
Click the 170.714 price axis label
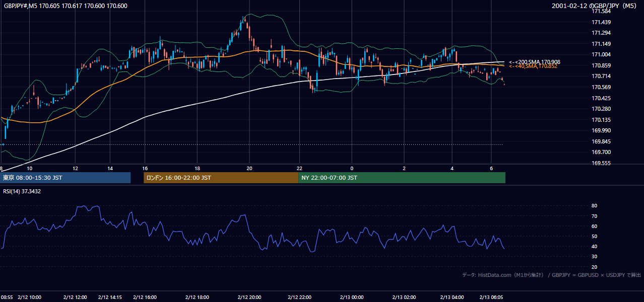click(x=601, y=76)
